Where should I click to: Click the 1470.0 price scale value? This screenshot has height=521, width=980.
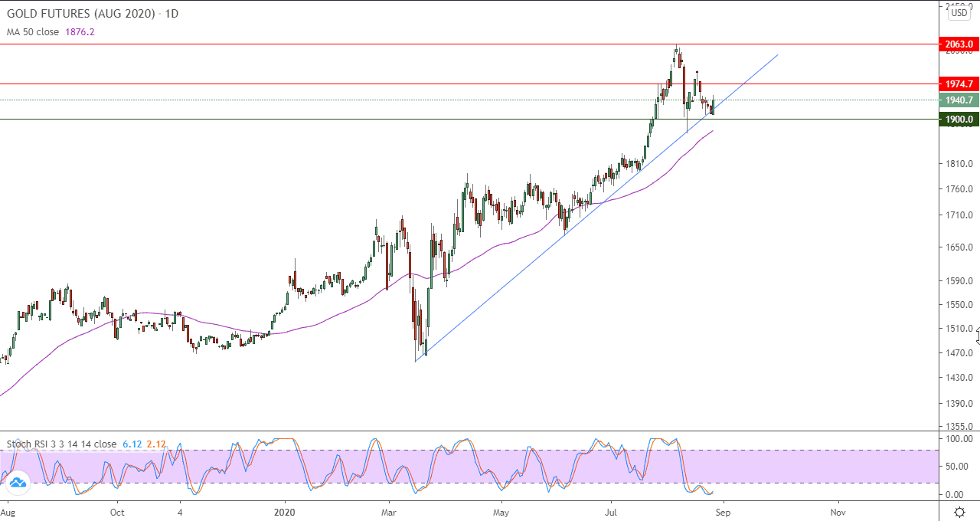959,353
